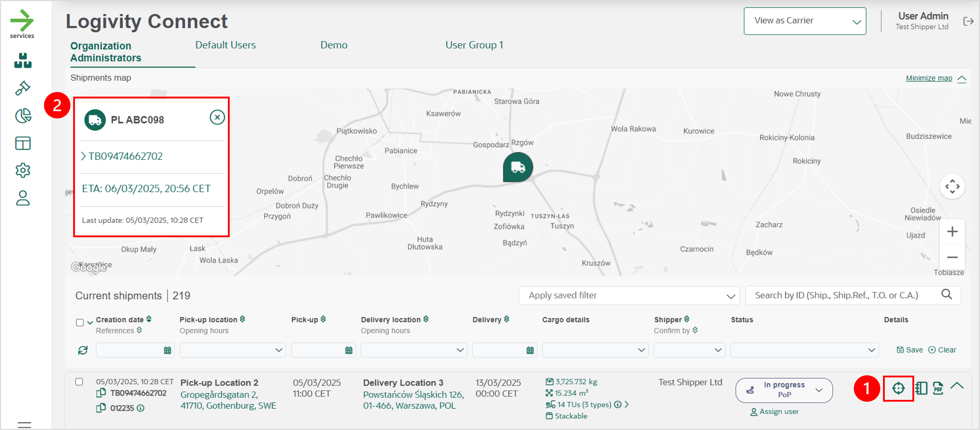Click the map pan control icon

tap(952, 186)
